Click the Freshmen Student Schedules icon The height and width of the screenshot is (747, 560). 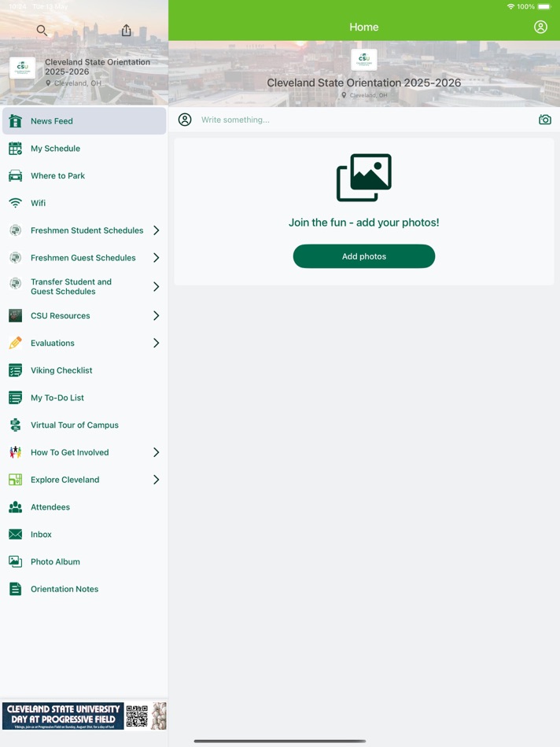coord(15,230)
